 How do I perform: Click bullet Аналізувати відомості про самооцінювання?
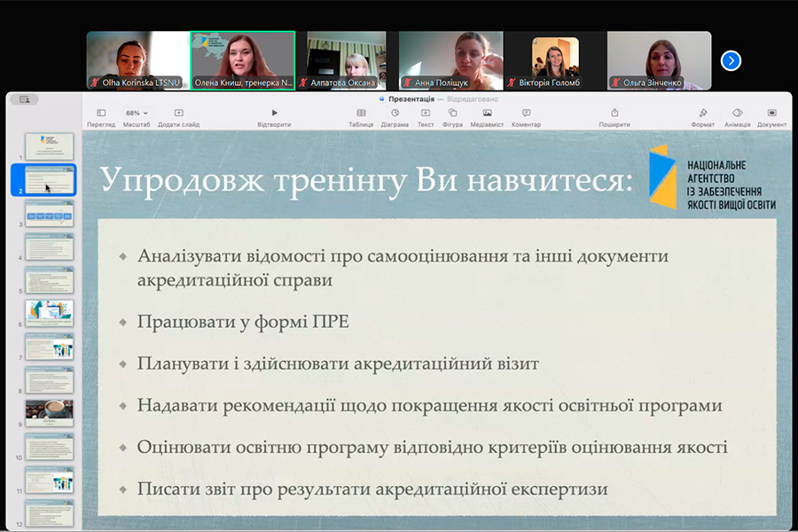(x=403, y=268)
